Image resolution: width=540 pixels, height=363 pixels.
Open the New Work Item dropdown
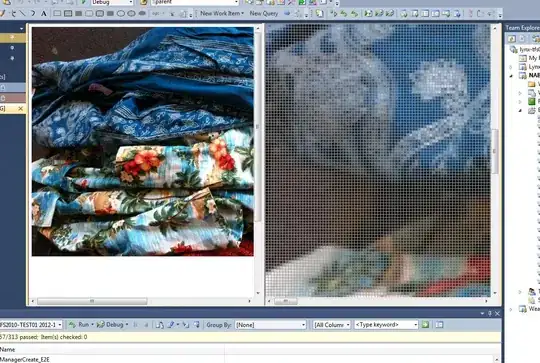[x=222, y=13]
